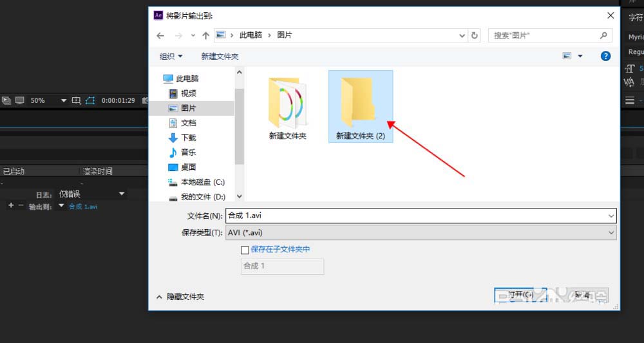The height and width of the screenshot is (343, 644).
Task: Open the view options dropdown arrow
Action: (580, 56)
